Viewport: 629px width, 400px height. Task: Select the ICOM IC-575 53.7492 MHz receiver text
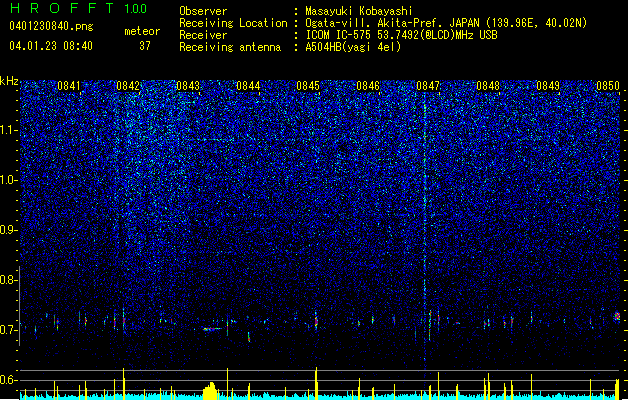pyautogui.click(x=401, y=35)
